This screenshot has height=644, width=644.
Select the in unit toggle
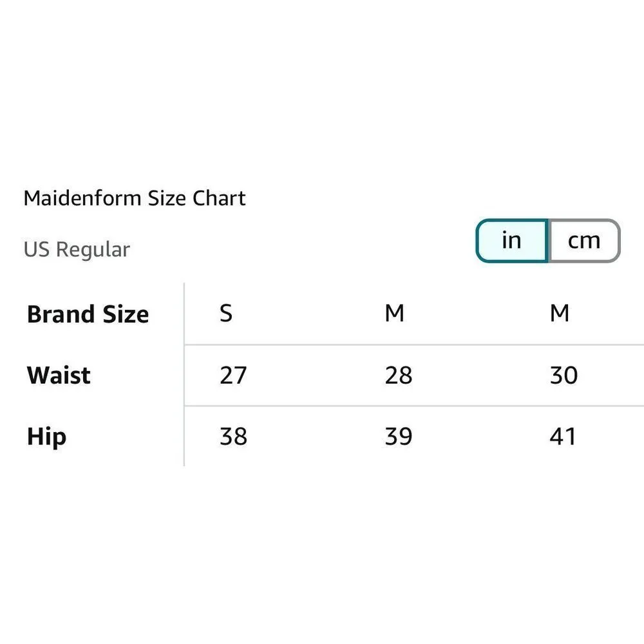click(x=511, y=240)
